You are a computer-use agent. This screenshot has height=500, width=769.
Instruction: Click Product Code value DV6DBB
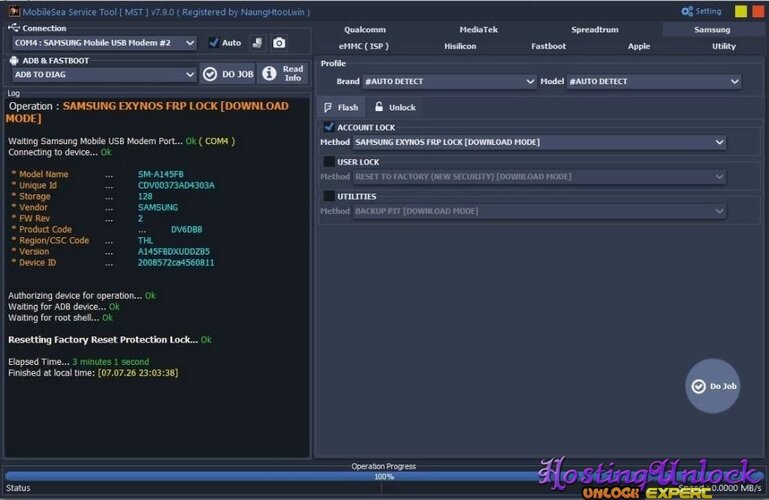[x=186, y=229]
